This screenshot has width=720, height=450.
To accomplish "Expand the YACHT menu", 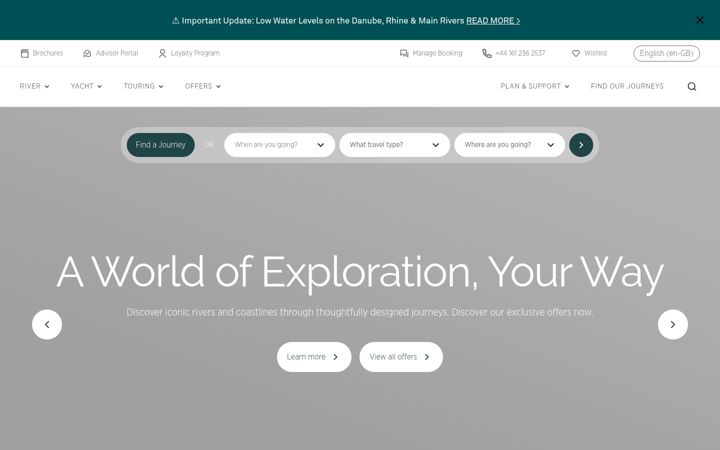I will click(x=86, y=86).
